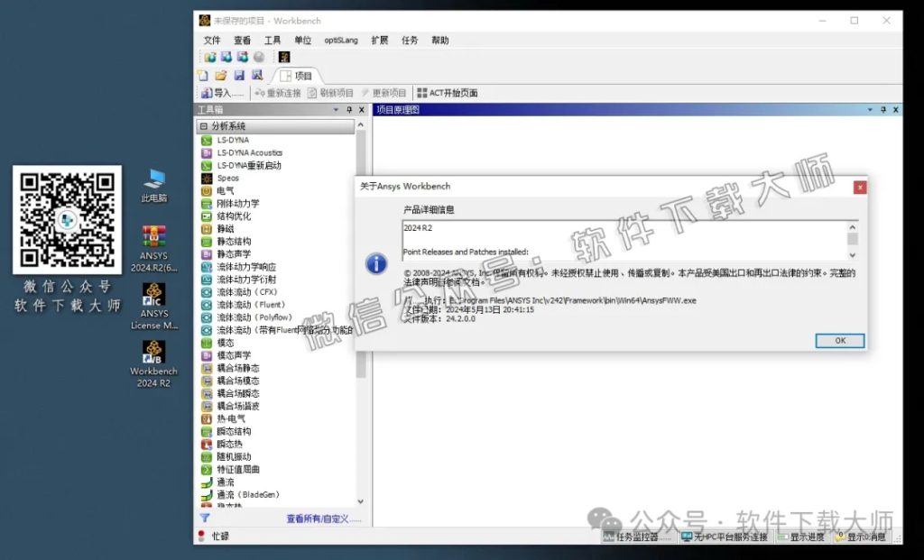
Task: Click the 查看所有/自定义 link
Action: click(318, 519)
